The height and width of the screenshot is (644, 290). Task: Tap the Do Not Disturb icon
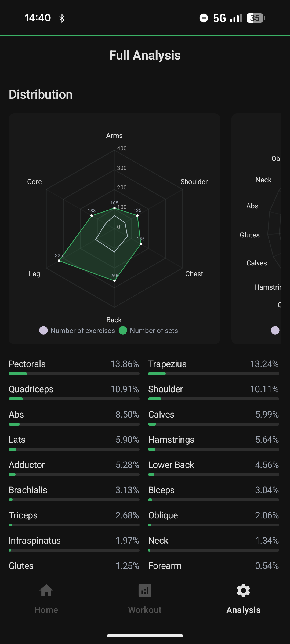204,18
